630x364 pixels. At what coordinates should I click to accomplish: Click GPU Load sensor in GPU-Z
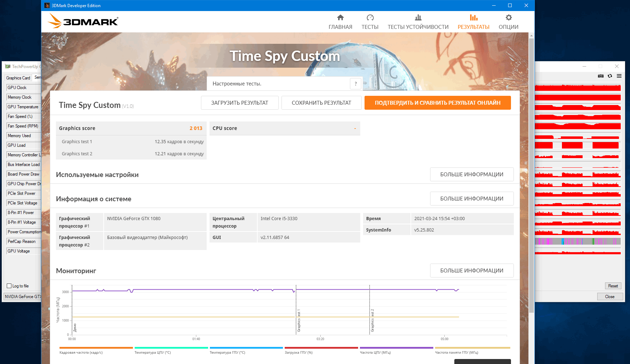(24, 145)
